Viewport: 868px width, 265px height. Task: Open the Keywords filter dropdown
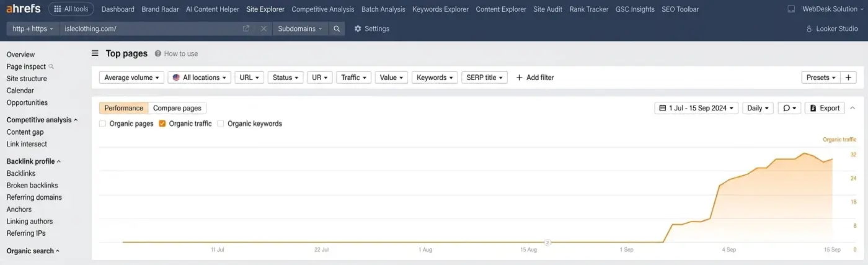coord(435,78)
